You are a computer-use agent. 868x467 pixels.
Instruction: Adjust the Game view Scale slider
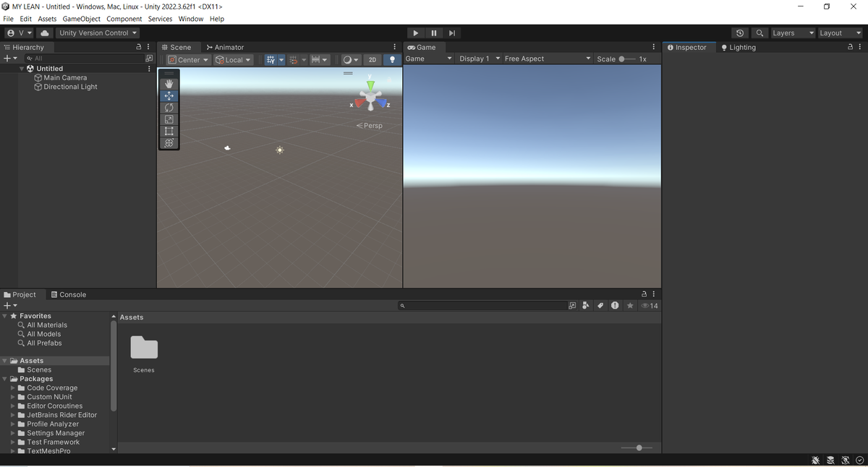627,59
